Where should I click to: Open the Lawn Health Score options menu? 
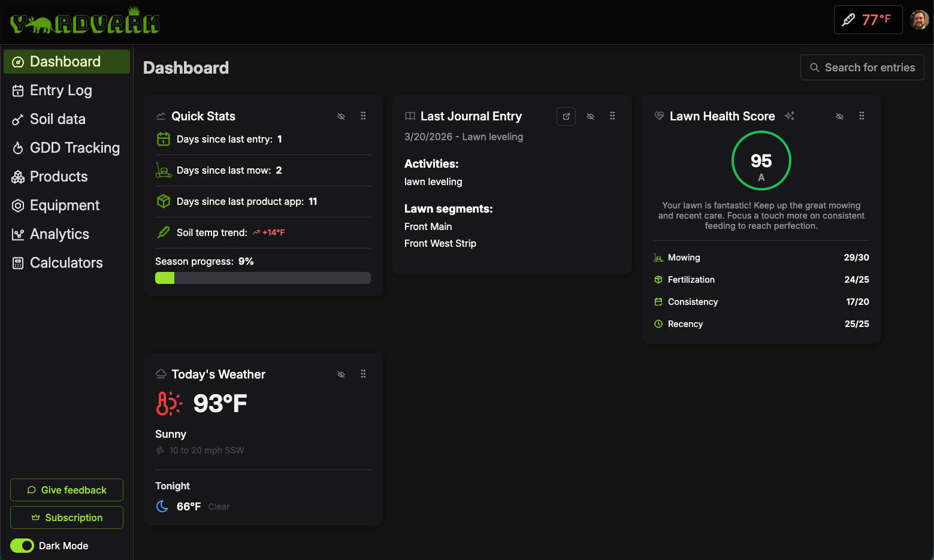pyautogui.click(x=862, y=116)
